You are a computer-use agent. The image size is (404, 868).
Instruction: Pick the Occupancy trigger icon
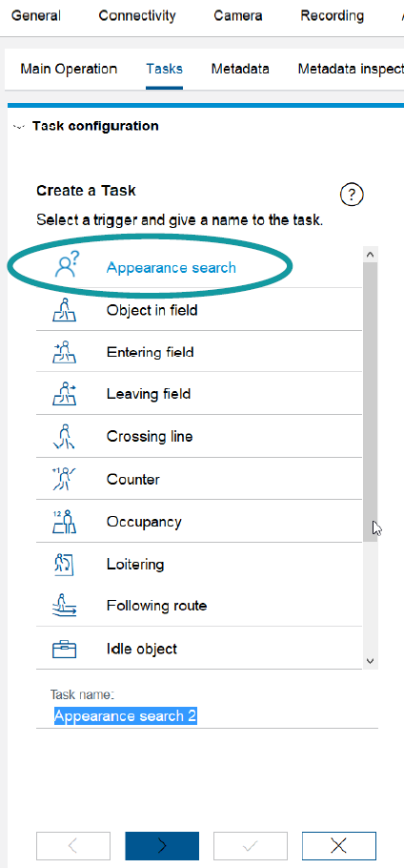64,522
